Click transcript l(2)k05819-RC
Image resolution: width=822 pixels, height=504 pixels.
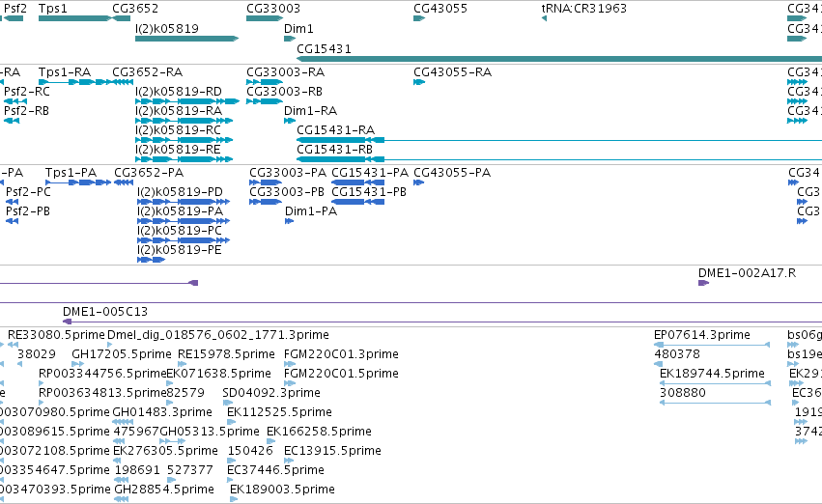tap(179, 130)
